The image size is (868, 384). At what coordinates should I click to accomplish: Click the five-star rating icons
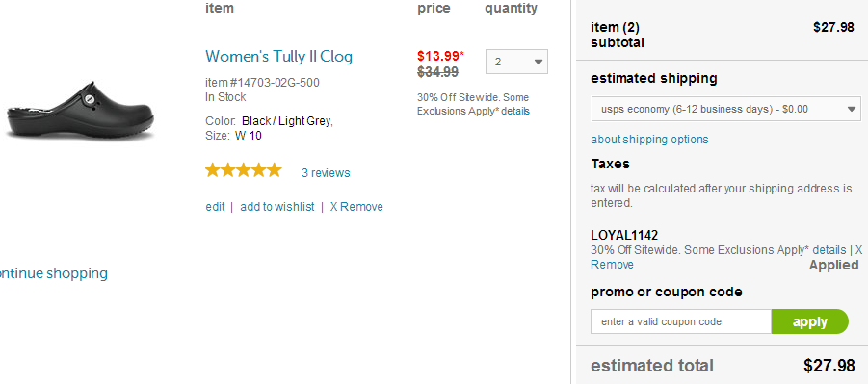click(244, 170)
